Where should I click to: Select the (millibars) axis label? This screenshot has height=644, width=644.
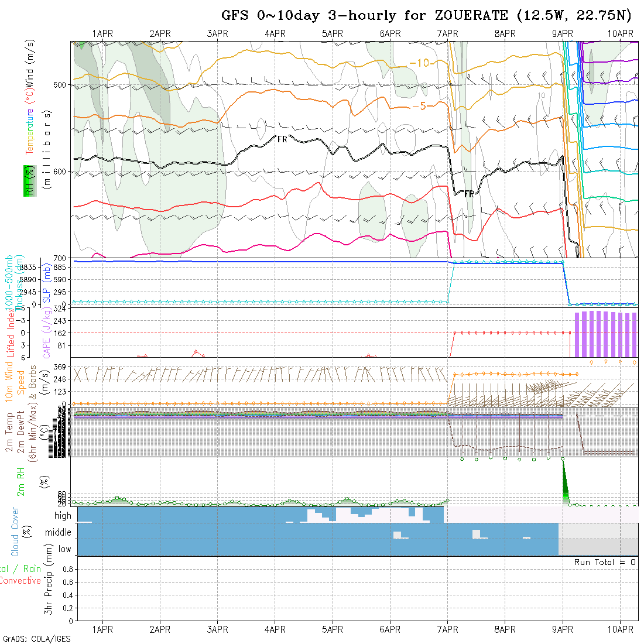[x=47, y=149]
